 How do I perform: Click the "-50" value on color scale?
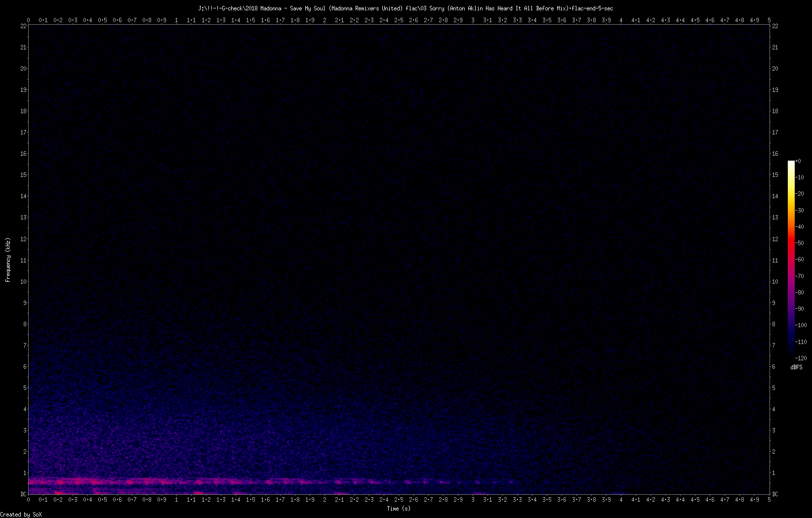[800, 243]
